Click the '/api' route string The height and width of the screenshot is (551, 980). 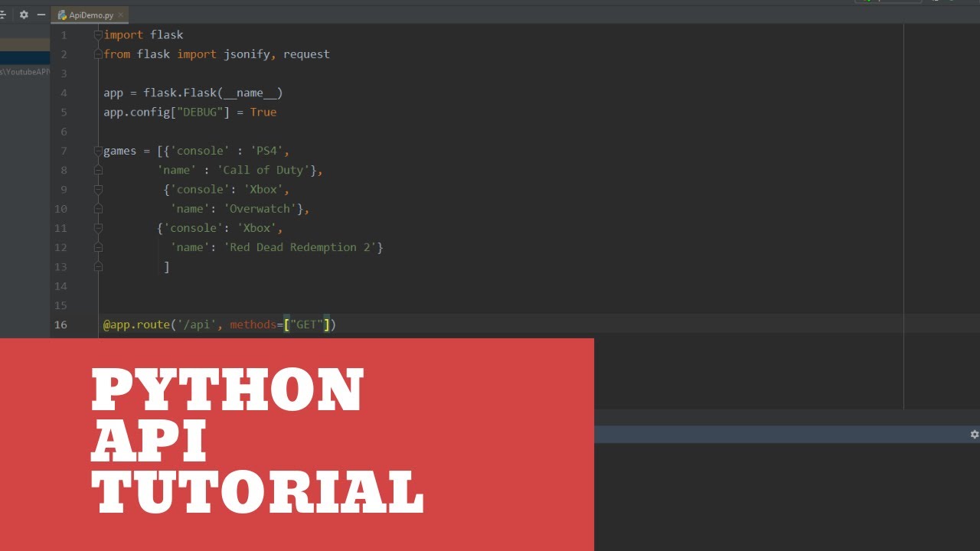(x=197, y=324)
